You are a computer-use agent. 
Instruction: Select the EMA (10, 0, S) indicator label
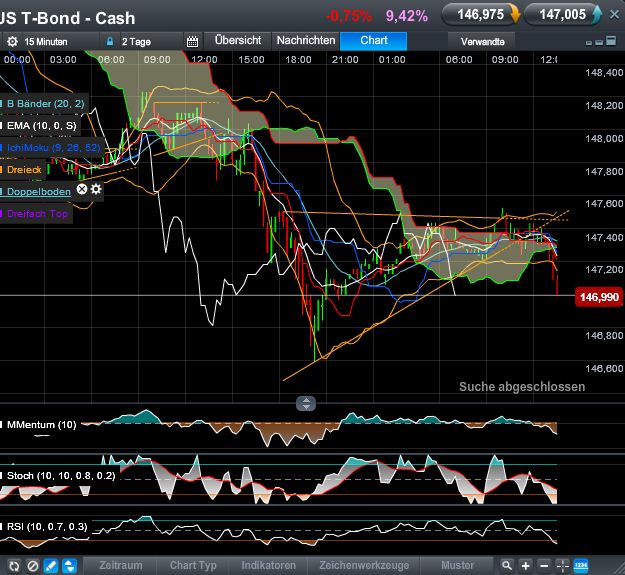[41, 126]
